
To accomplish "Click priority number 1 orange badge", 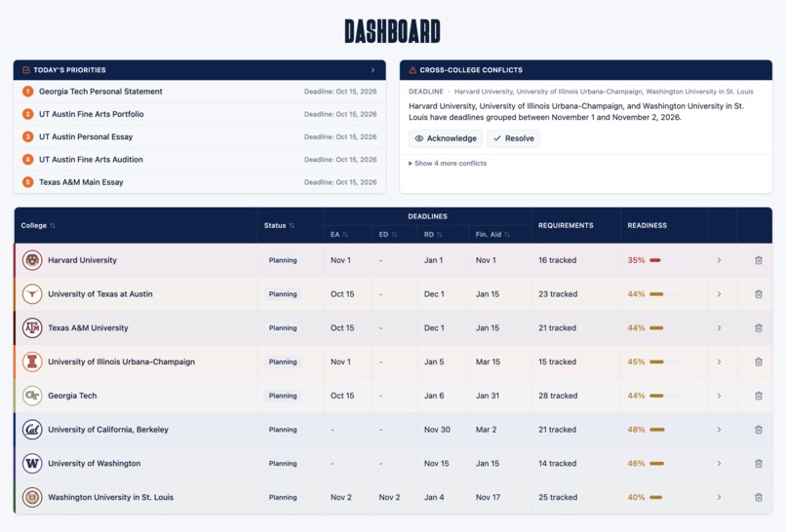I will click(x=27, y=92).
